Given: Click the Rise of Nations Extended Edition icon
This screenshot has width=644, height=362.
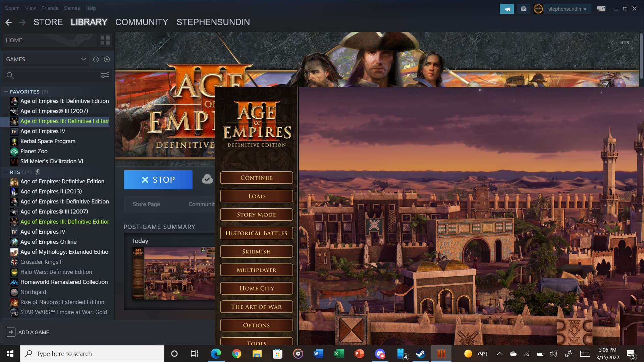Looking at the screenshot, I should coord(14,302).
